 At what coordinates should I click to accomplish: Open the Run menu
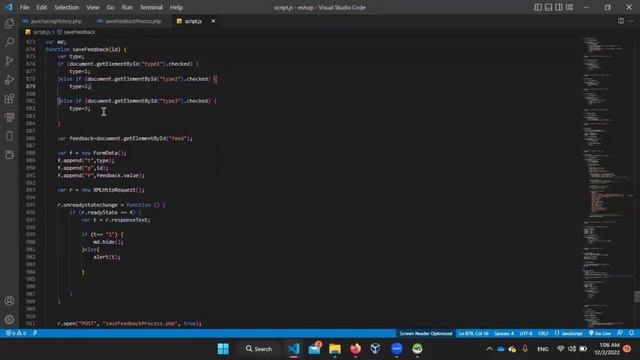pos(127,7)
